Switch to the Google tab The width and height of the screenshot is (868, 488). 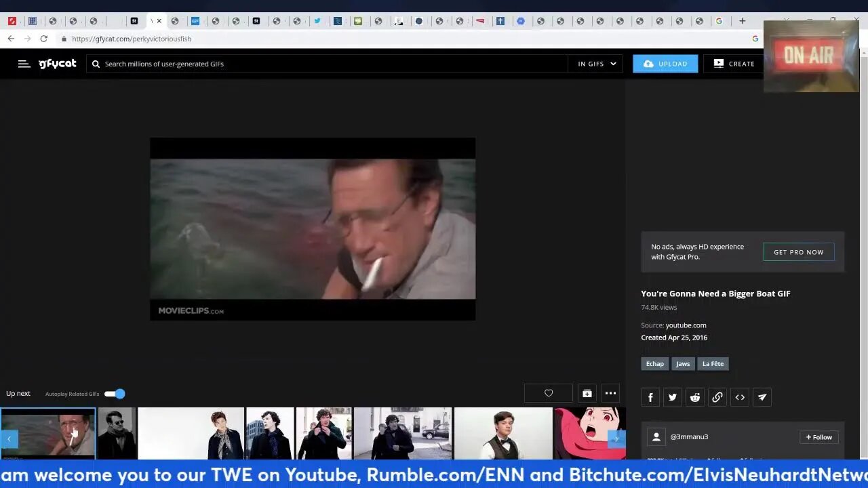click(x=719, y=21)
